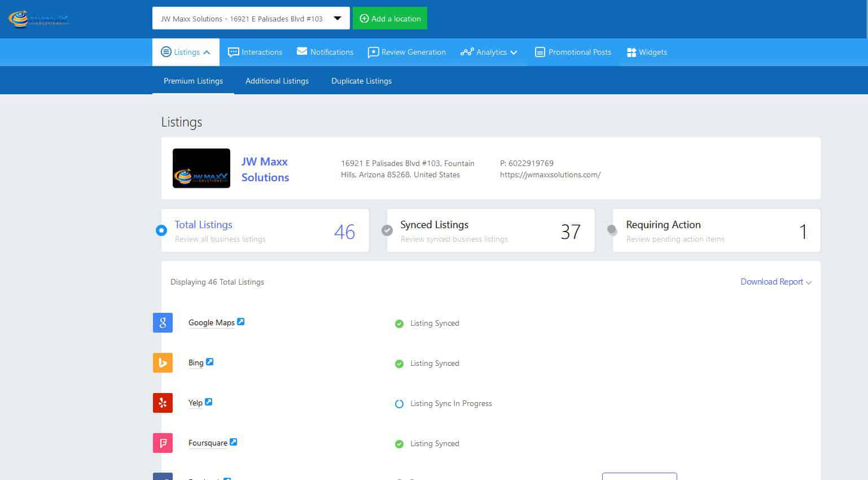Click the Synced Listings count 37
Viewport: 868px width, 480px height.
(x=571, y=232)
